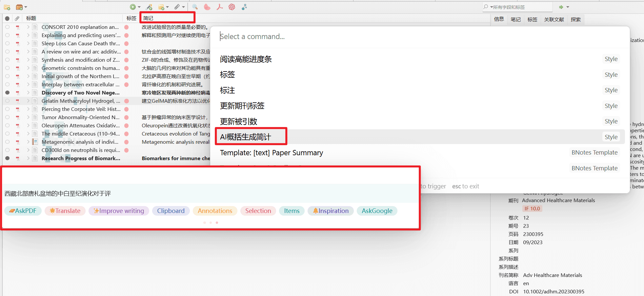Open the dropdown next to the green New Item button
The image size is (644, 296).
pyautogui.click(x=139, y=7)
